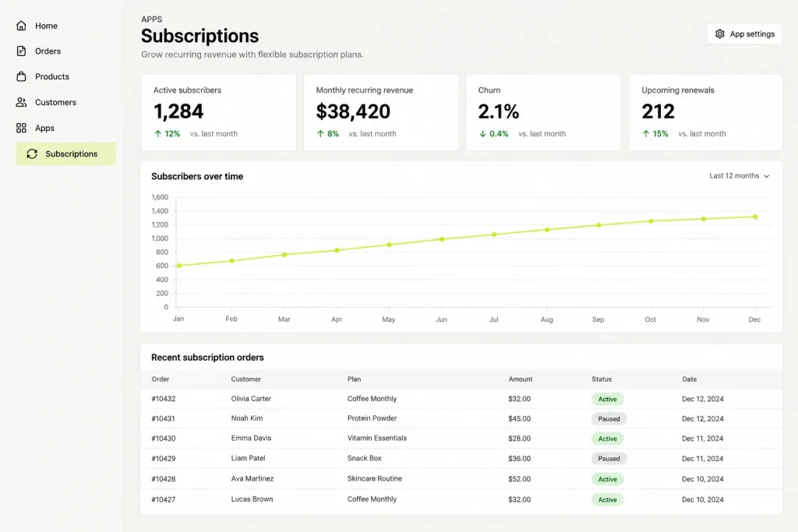Click the $45.00 amount cell
Image resolution: width=798 pixels, height=532 pixels.
[x=519, y=418]
